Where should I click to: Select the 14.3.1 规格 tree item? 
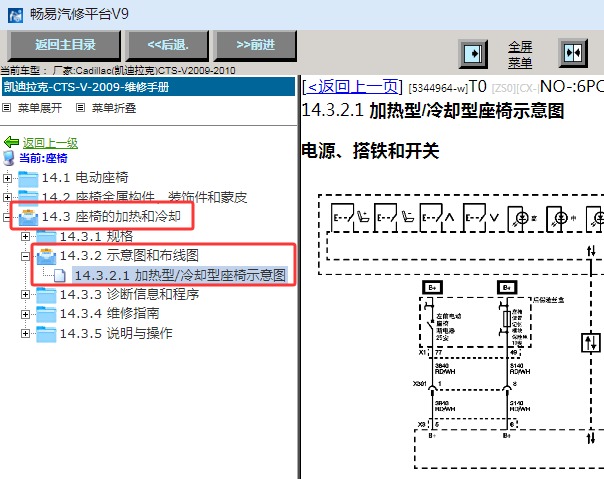(x=96, y=236)
